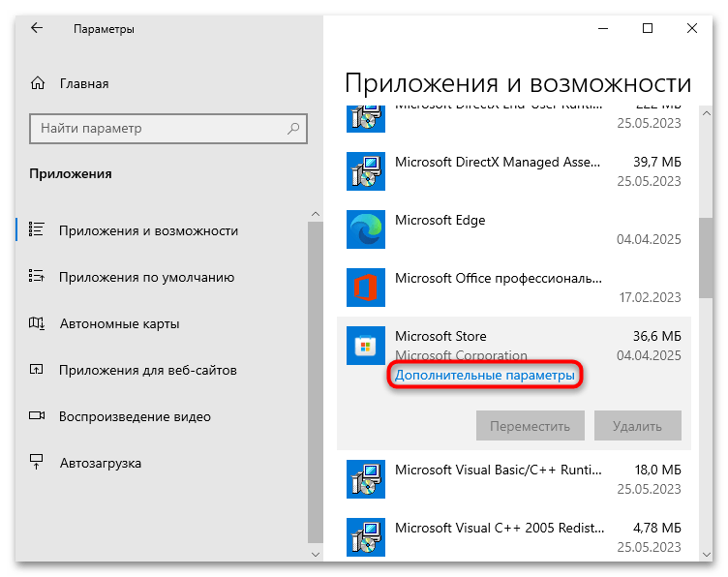Screen dimensions: 728x577
Task: Click the Параметры window title
Action: click(x=104, y=29)
